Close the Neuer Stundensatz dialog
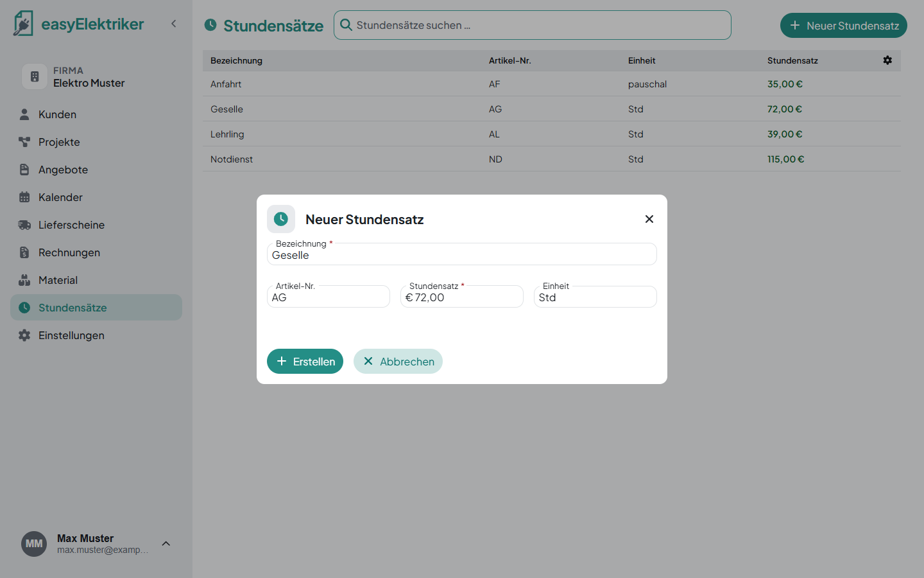This screenshot has height=578, width=924. tap(649, 219)
